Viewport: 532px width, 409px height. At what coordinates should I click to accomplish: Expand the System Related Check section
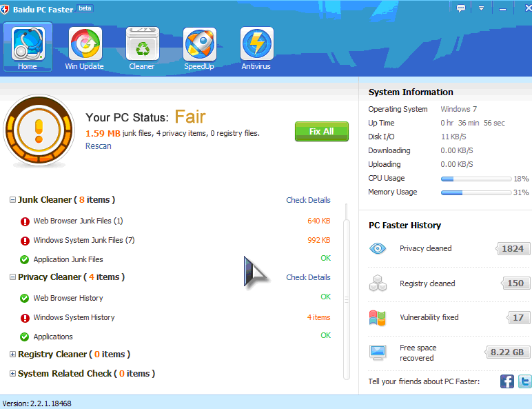click(x=12, y=374)
